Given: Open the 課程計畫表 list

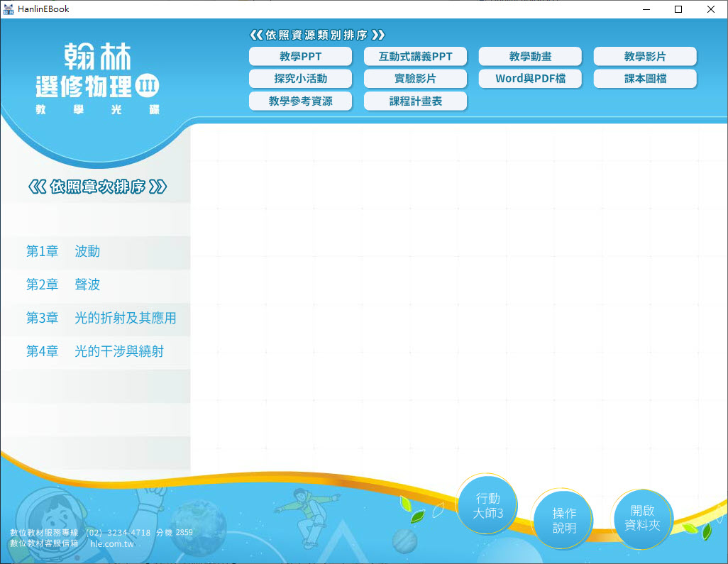Looking at the screenshot, I should click(x=415, y=101).
